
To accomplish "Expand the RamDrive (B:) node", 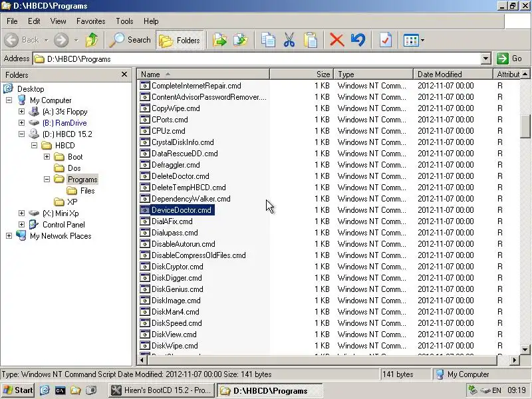I will 22,122.
